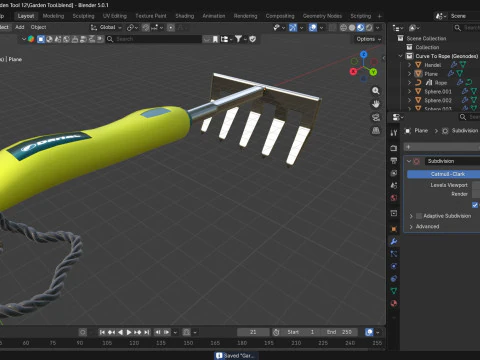Switch to Sculpting workspace tab
Image resolution: width=480 pixels, height=360 pixels.
83,16
